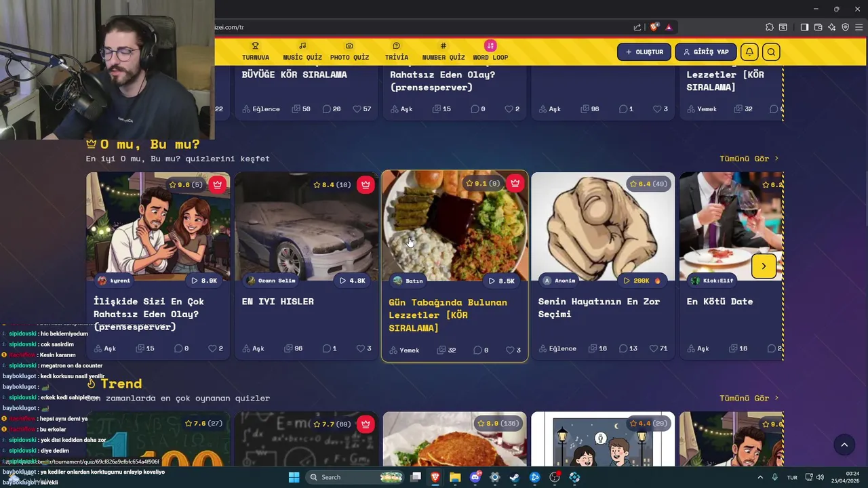868x488 pixels.
Task: Open the TRIVIA section
Action: [396, 52]
